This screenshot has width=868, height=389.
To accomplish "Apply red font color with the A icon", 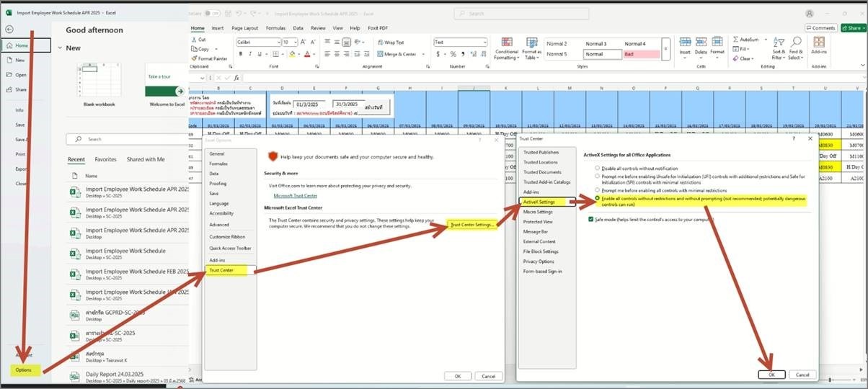I will point(308,54).
